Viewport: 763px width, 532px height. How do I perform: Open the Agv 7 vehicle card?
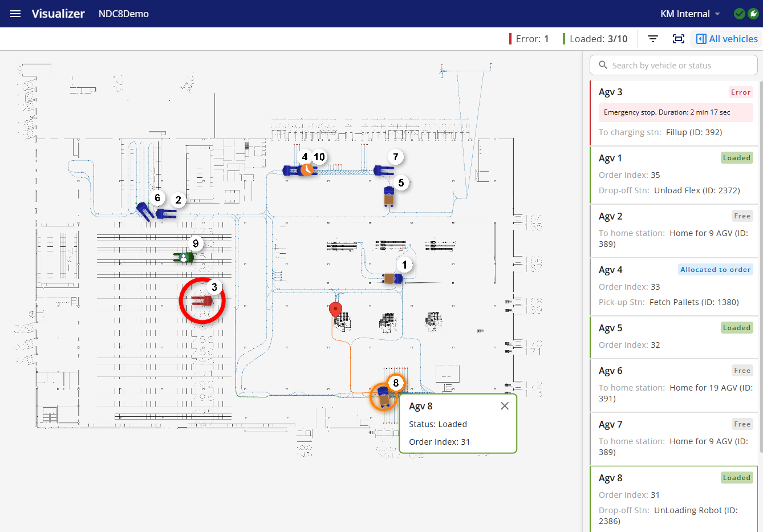(x=673, y=438)
